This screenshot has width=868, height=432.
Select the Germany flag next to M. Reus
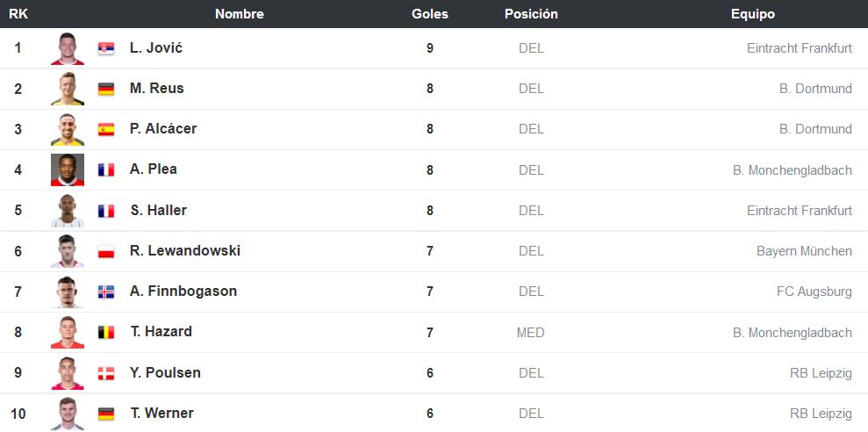tap(105, 89)
